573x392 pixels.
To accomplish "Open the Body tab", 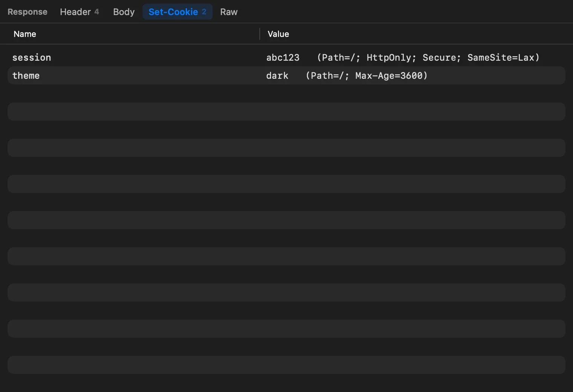I will [124, 12].
